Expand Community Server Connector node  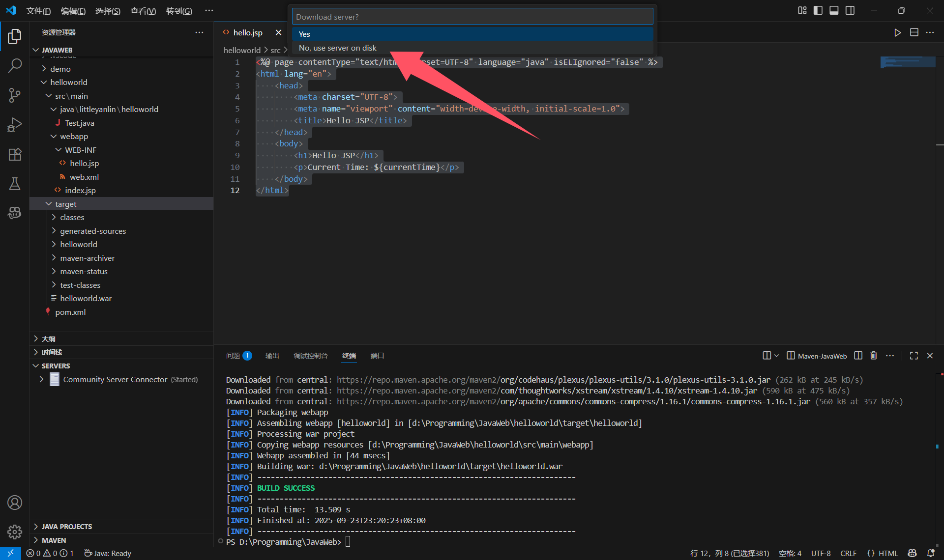click(x=41, y=379)
